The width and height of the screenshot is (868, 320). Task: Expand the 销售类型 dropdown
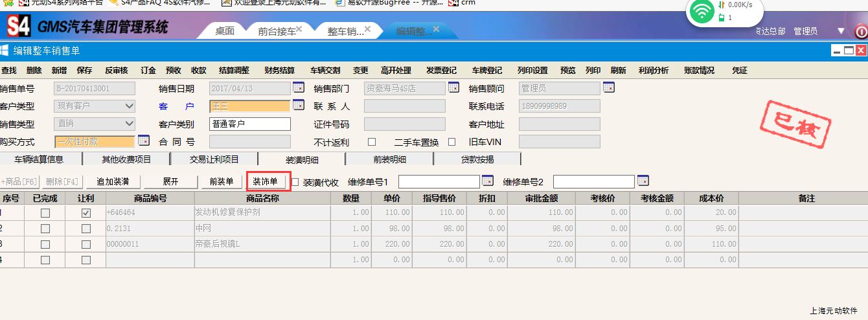point(129,124)
